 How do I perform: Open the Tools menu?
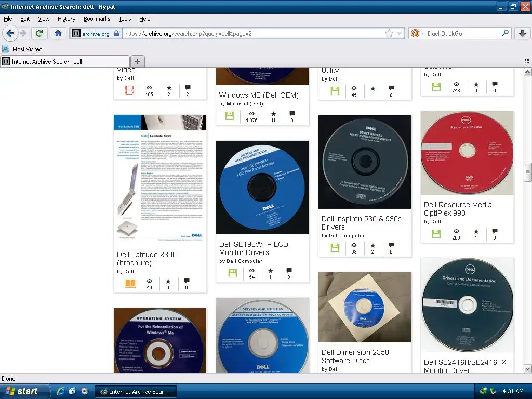(x=125, y=19)
